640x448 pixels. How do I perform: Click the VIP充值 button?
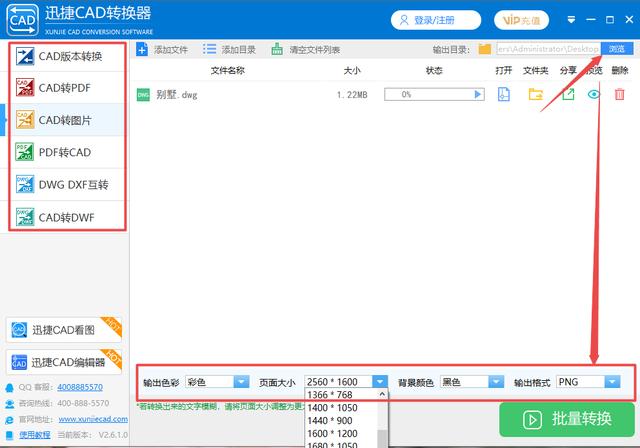click(x=521, y=20)
